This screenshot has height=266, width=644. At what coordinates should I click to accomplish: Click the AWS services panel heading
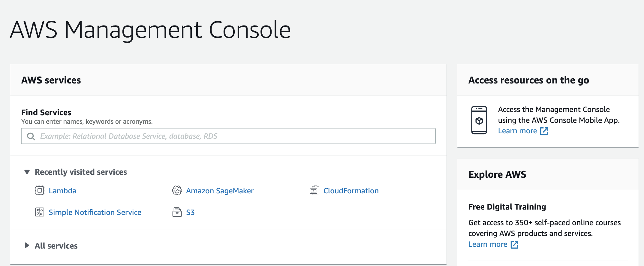[x=51, y=80]
